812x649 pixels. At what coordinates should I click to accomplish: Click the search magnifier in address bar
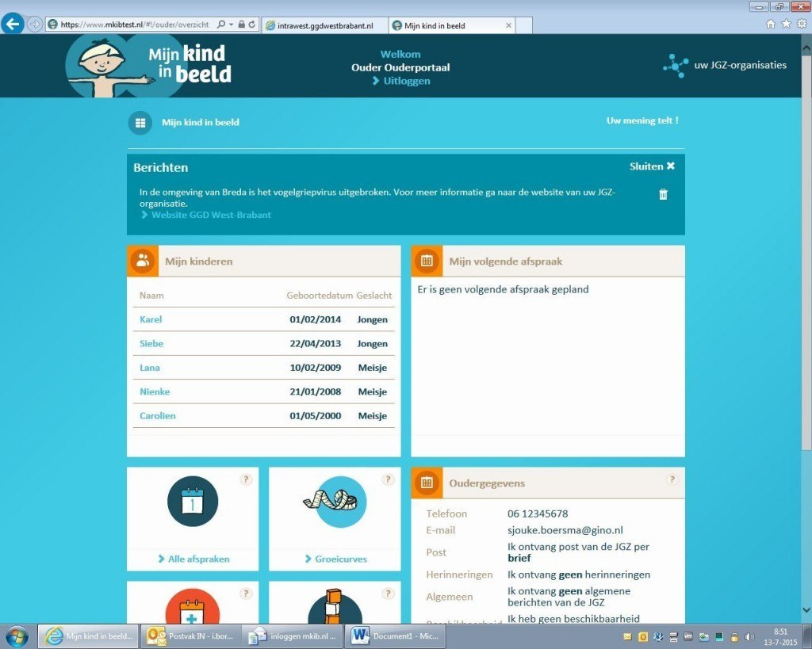(222, 25)
